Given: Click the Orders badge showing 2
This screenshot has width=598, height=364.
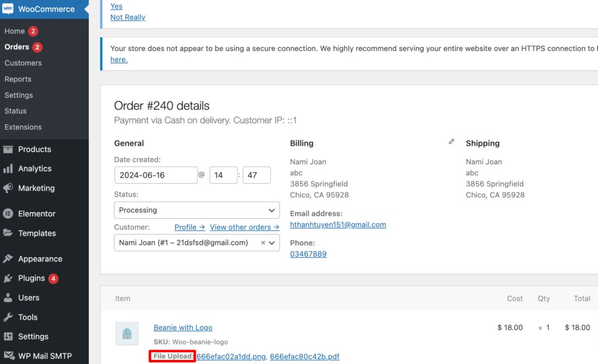Looking at the screenshot, I should click(37, 47).
